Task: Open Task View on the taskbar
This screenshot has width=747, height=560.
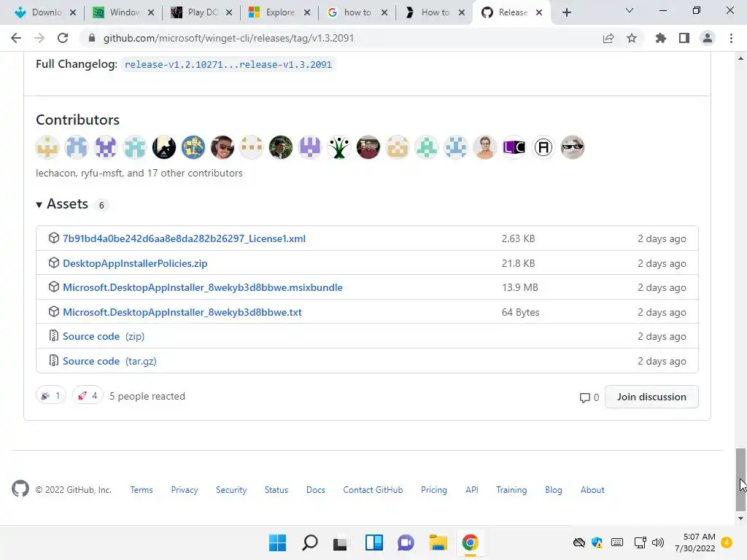Action: coord(340,542)
